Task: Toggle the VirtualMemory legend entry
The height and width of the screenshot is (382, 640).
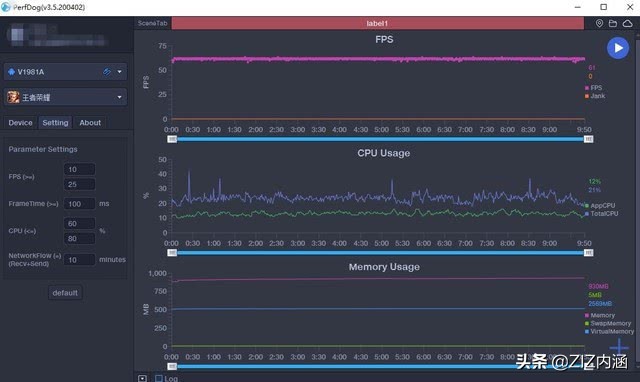Action: [609, 331]
